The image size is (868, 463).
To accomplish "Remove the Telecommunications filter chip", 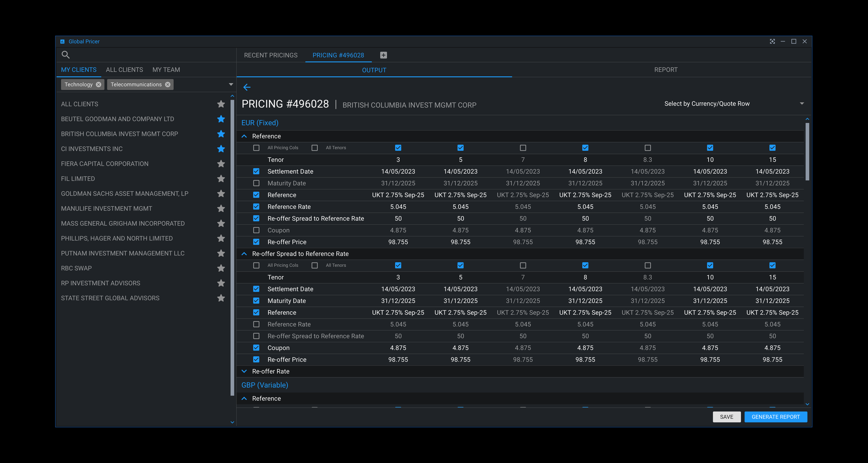I will 168,84.
